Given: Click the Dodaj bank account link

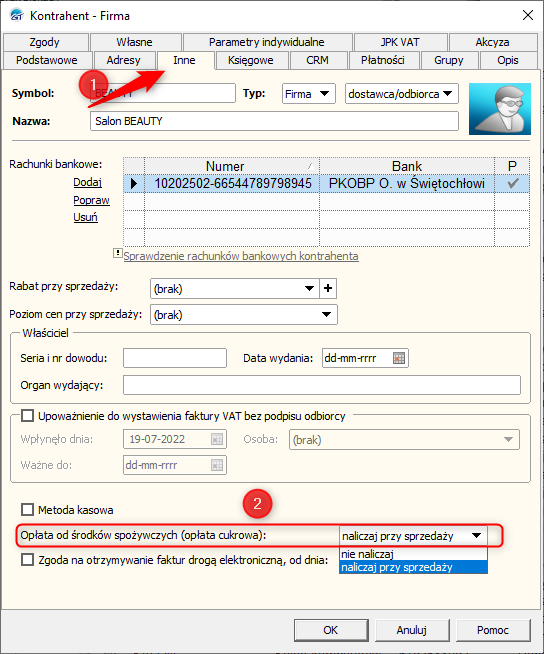Looking at the screenshot, I should click(x=88, y=182).
